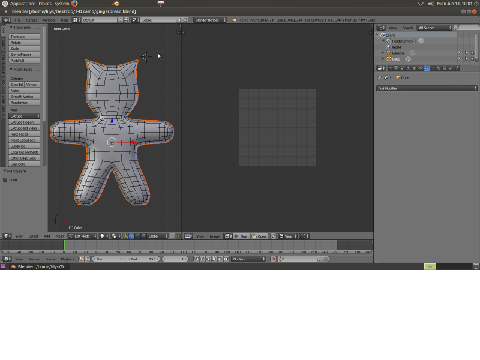This screenshot has width=480, height=360.
Task: Open the File menu in the info header
Action: coord(18,20)
